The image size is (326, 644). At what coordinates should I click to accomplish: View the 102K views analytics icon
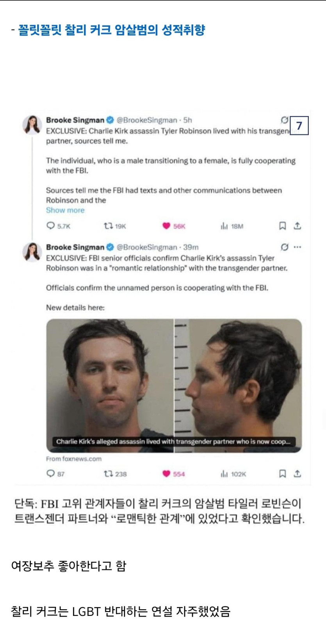coord(224,474)
